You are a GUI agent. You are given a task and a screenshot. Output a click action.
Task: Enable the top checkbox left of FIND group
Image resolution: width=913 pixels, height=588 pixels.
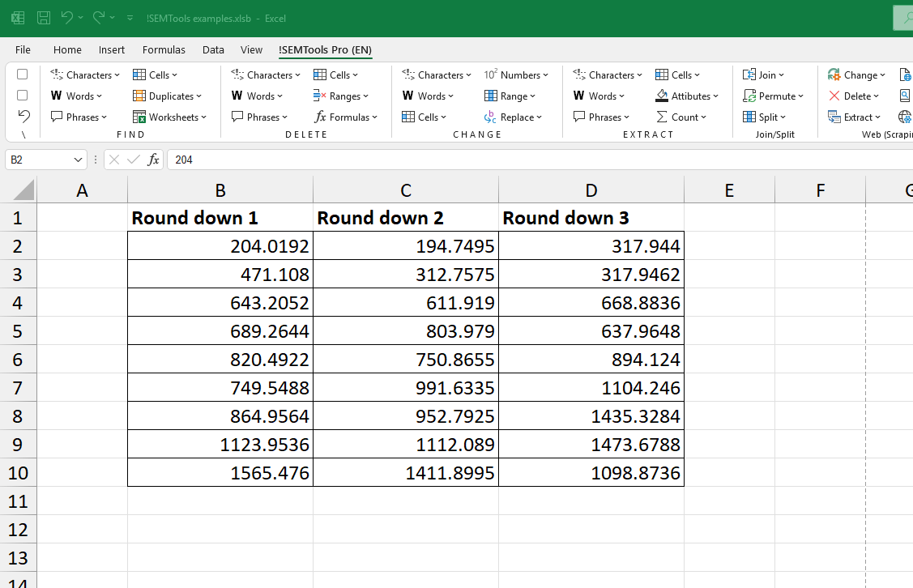click(22, 75)
